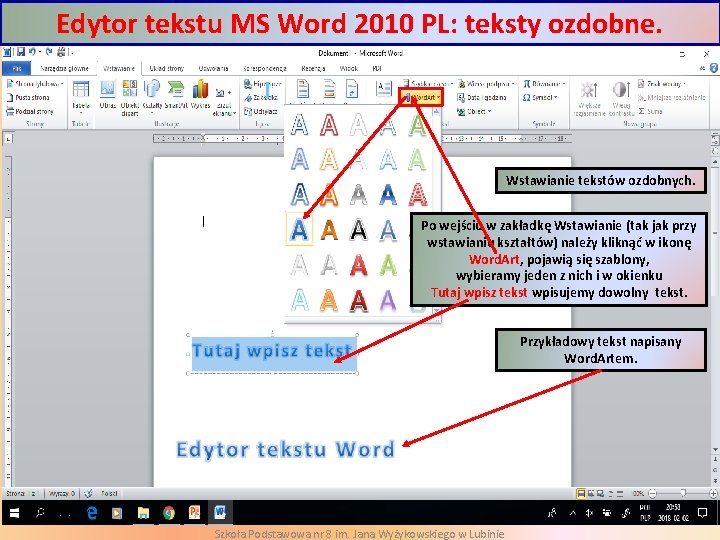The width and height of the screenshot is (720, 540).
Task: Click the zoom slider handle
Action: coord(684,493)
